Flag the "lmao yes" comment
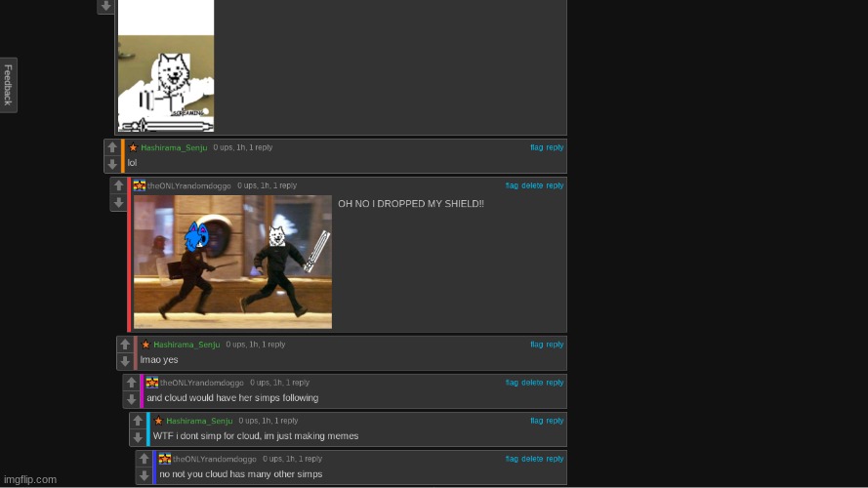Image resolution: width=868 pixels, height=488 pixels. (x=536, y=345)
